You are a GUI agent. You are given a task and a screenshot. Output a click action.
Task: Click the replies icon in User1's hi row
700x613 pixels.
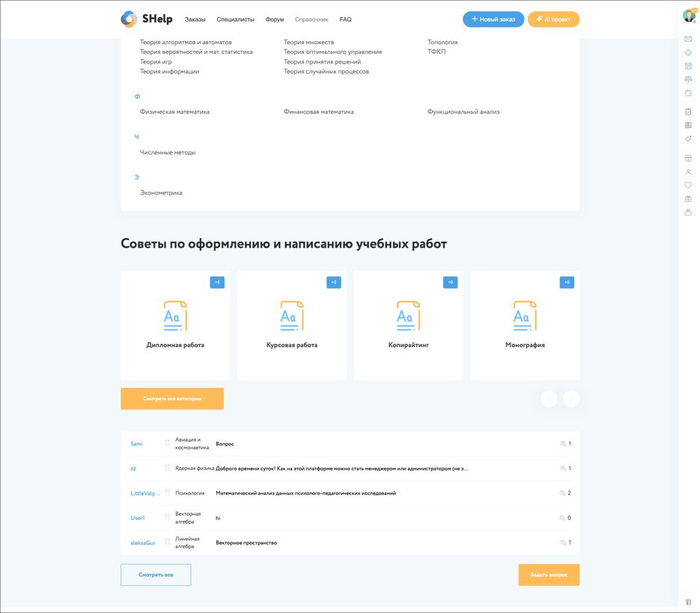tap(562, 518)
